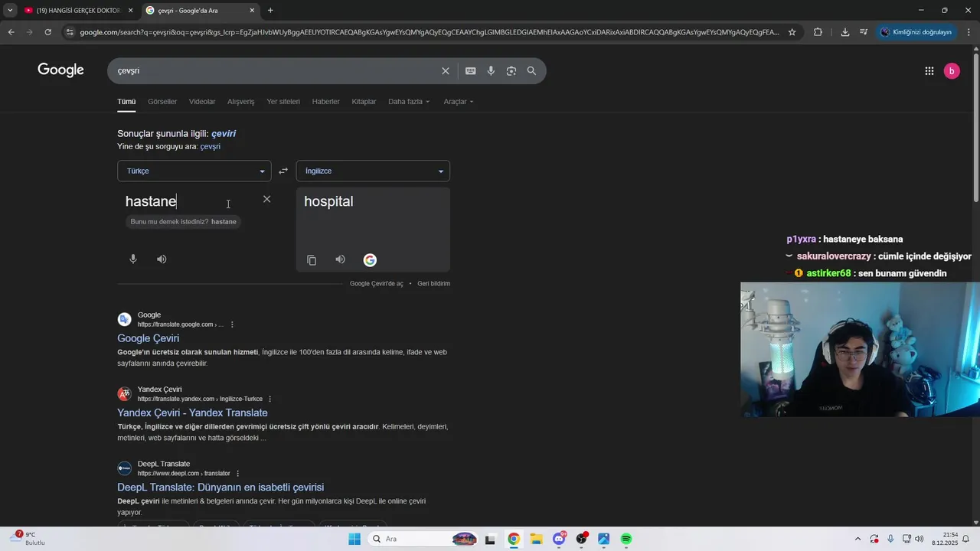This screenshot has height=551, width=980.
Task: Open the Chrome extensions puzzle icon
Action: pos(818,32)
